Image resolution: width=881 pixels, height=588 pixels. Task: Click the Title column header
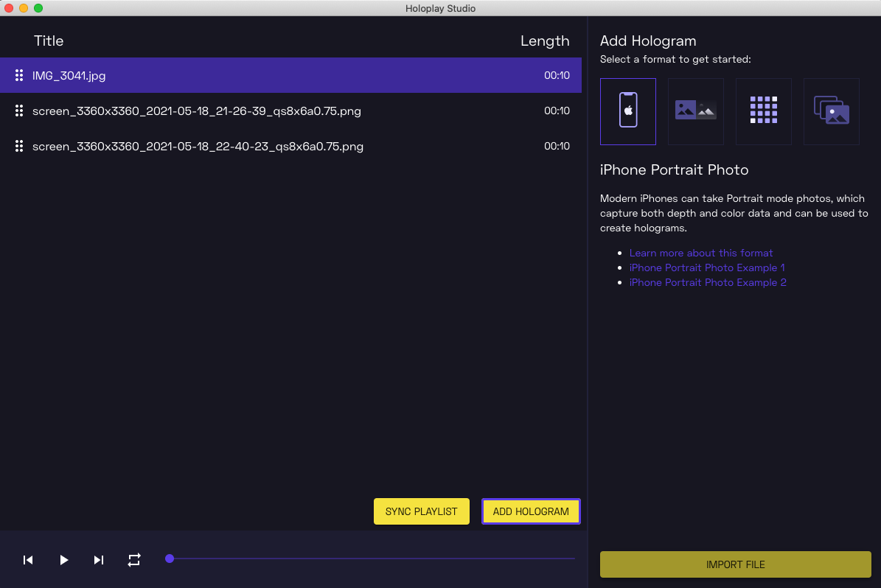(49, 41)
